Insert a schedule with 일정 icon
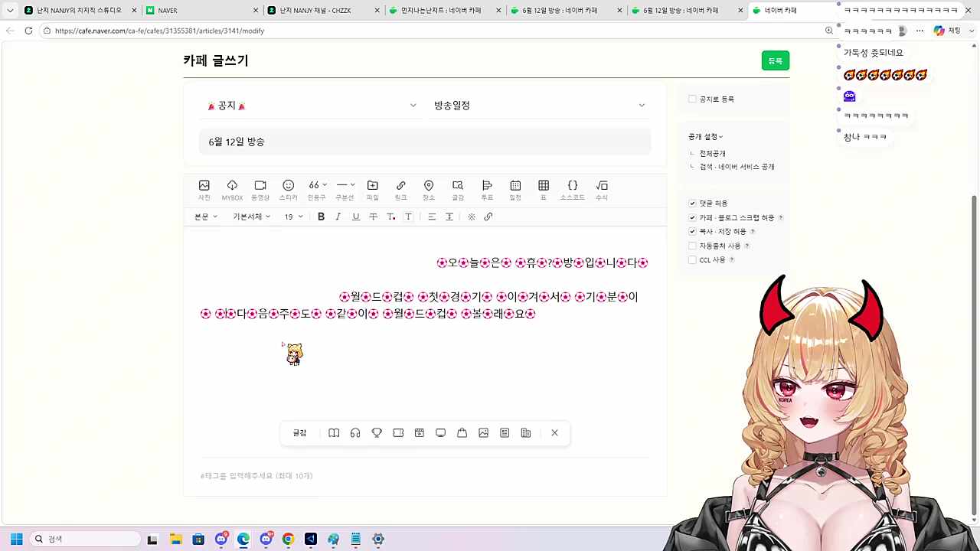 tap(515, 190)
